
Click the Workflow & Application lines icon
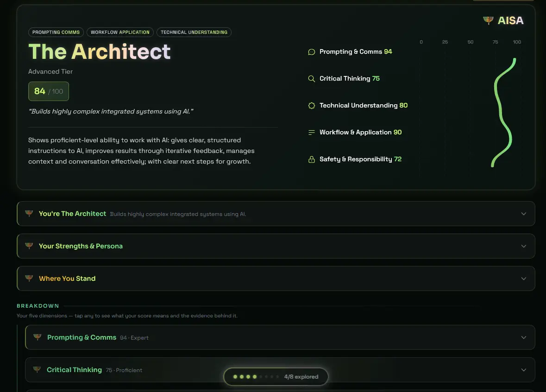[x=312, y=133]
